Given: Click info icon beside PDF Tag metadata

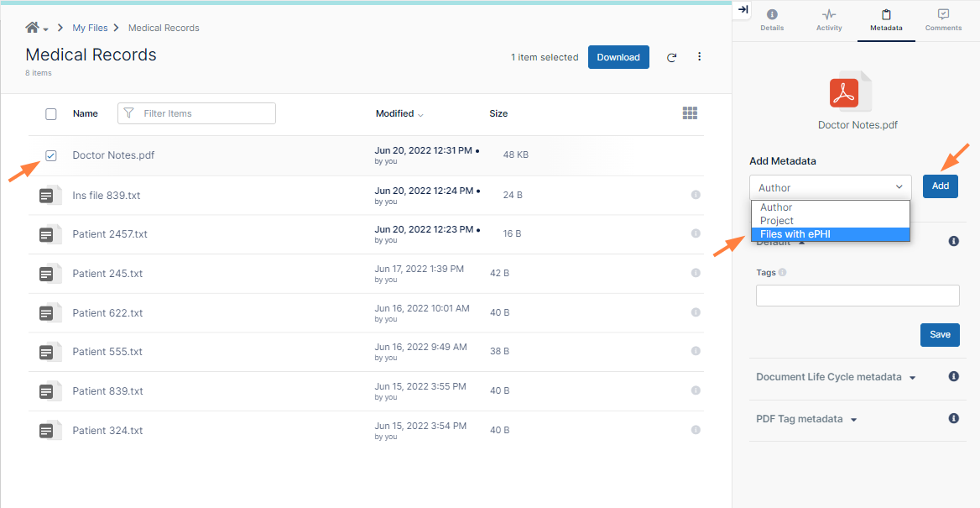Looking at the screenshot, I should (953, 418).
